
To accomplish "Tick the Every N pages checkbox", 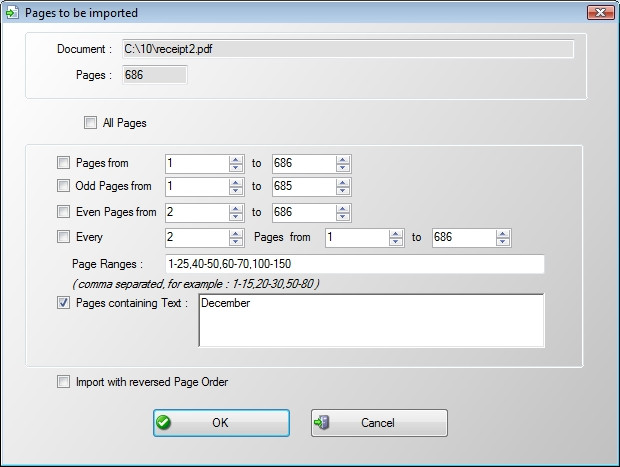I will click(63, 237).
